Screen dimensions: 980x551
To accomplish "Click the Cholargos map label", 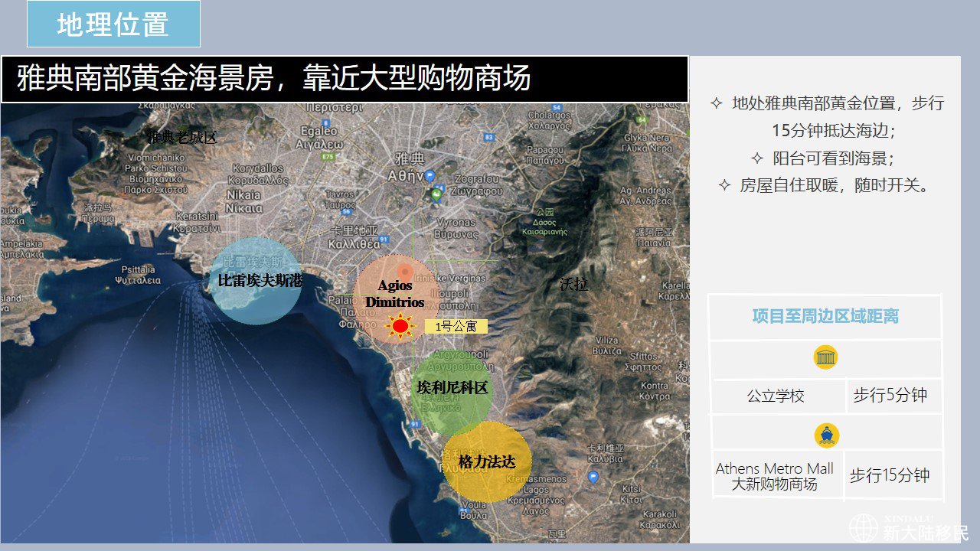I will pos(548,120).
